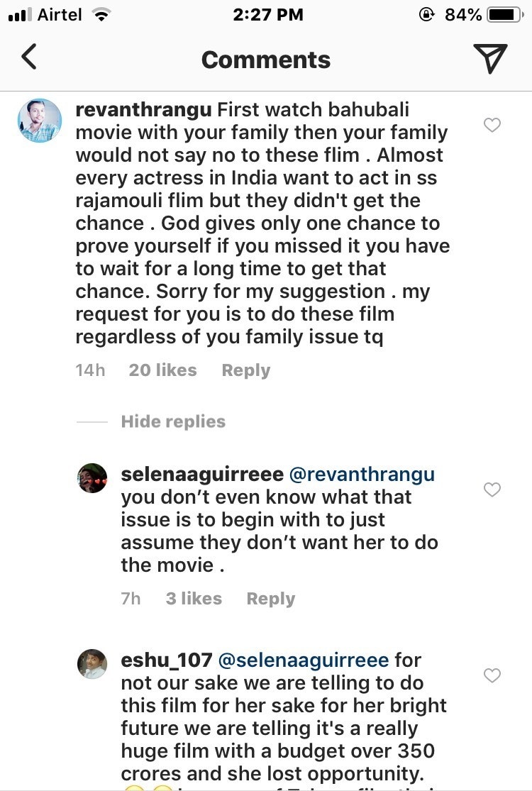View the 3 likes on the reply

194,599
